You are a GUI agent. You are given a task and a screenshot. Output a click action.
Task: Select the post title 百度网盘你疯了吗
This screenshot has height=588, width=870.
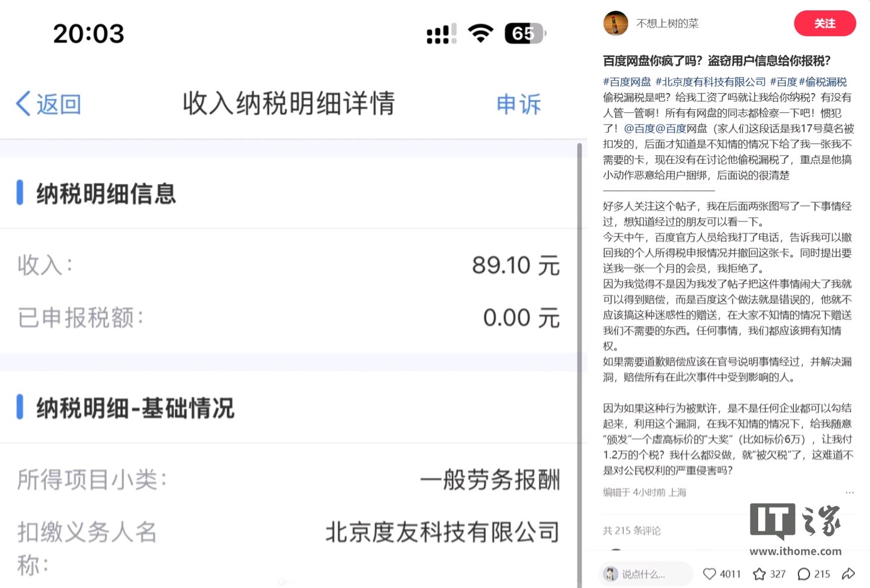pos(717,61)
